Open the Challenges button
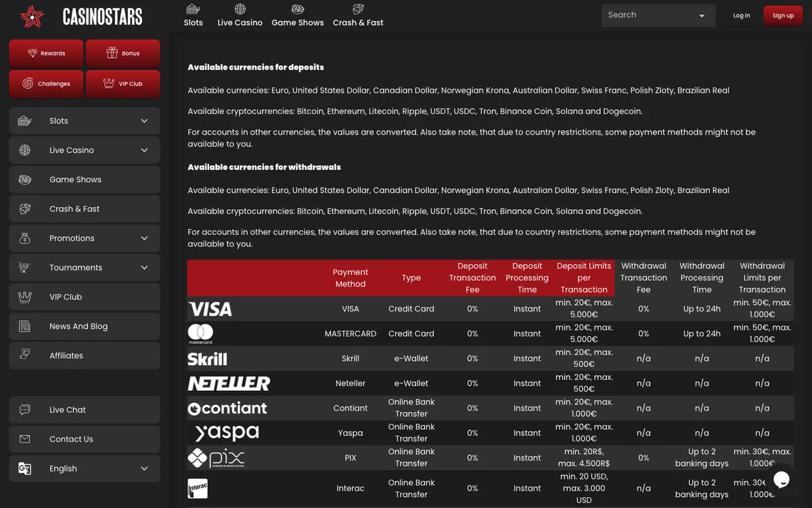 (46, 83)
